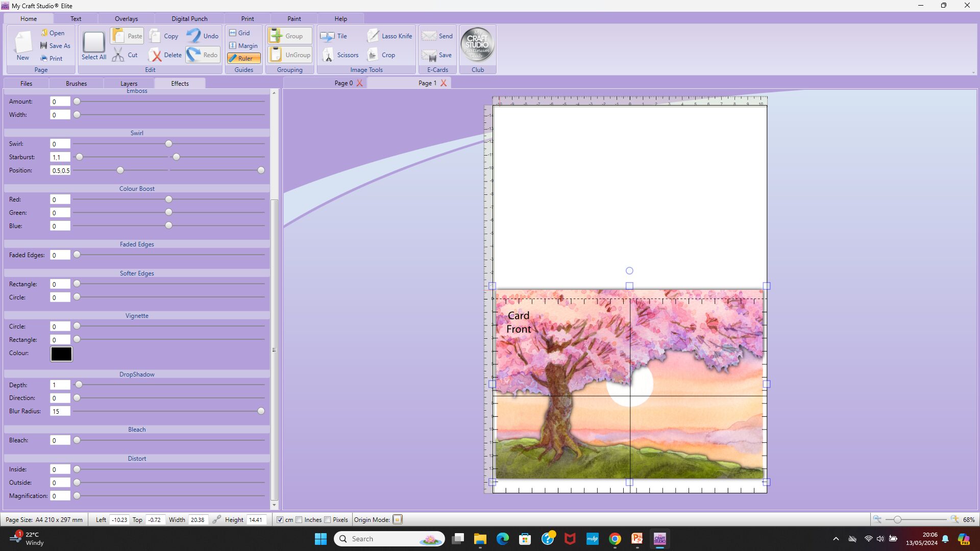Open the Vignette Colour swatch
Viewport: 980px width, 551px height.
[61, 354]
